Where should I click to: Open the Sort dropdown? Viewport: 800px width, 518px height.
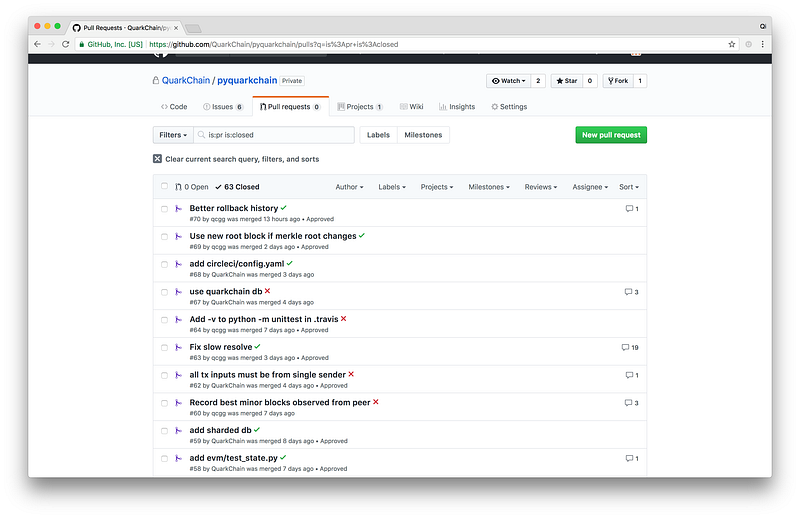tap(629, 187)
